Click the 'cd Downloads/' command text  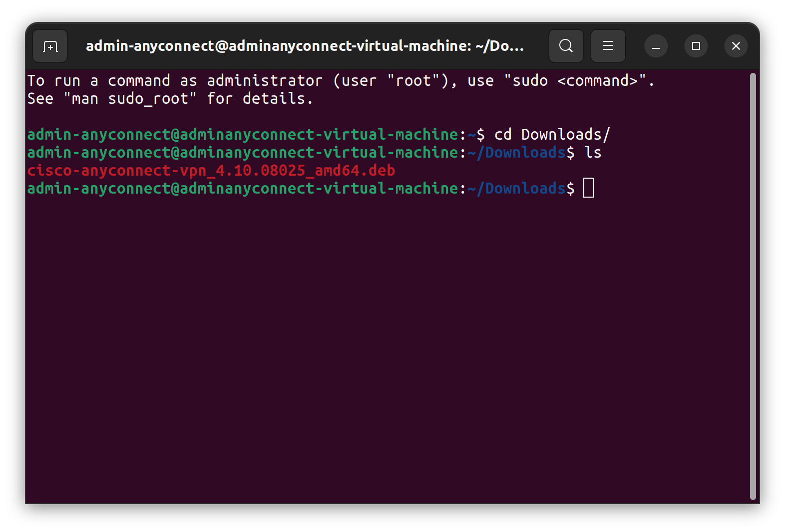(552, 135)
